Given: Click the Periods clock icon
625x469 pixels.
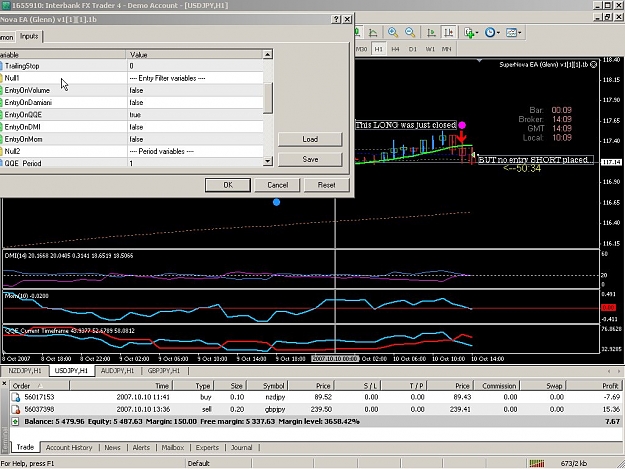Looking at the screenshot, I should (x=490, y=32).
